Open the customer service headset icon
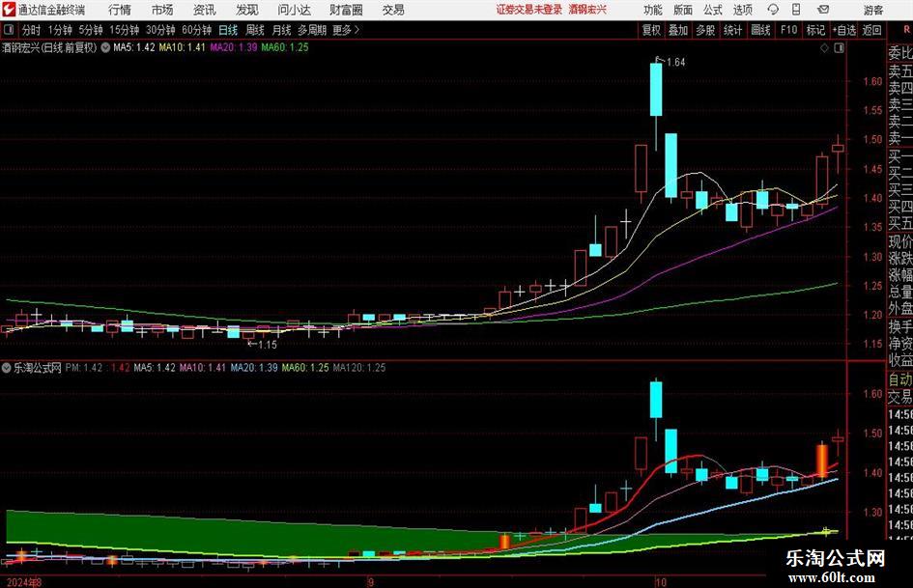Image resolution: width=913 pixels, height=588 pixels. (773, 10)
